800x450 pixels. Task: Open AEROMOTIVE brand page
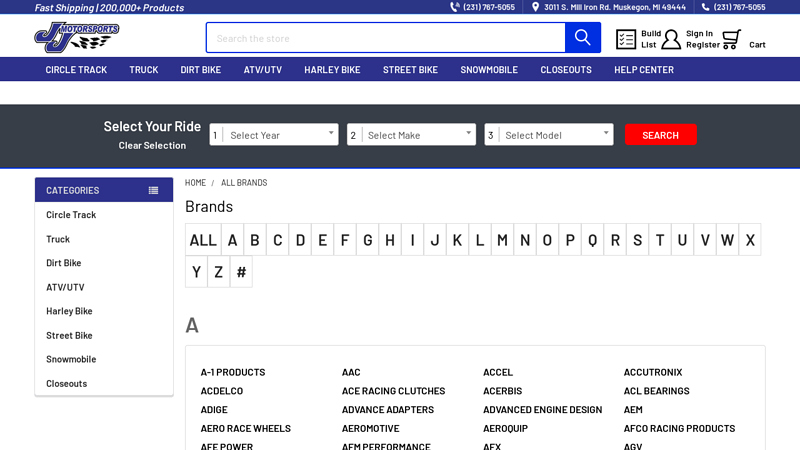tap(370, 429)
